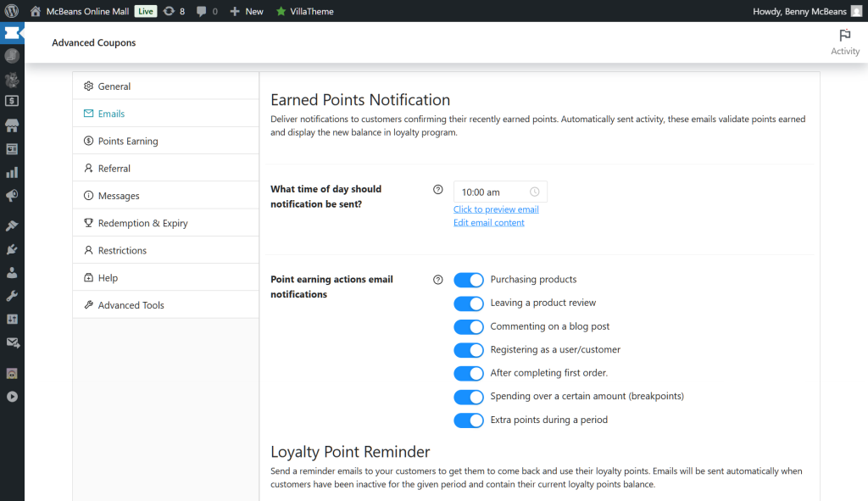Viewport: 868px width, 501px height.
Task: Turn off the Leaving a product review toggle
Action: coord(469,303)
